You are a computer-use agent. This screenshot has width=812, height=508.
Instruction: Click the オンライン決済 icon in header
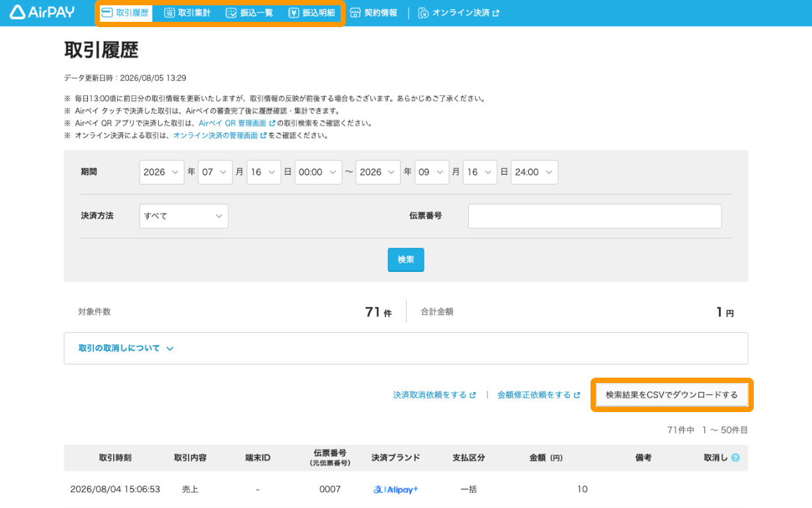[424, 13]
